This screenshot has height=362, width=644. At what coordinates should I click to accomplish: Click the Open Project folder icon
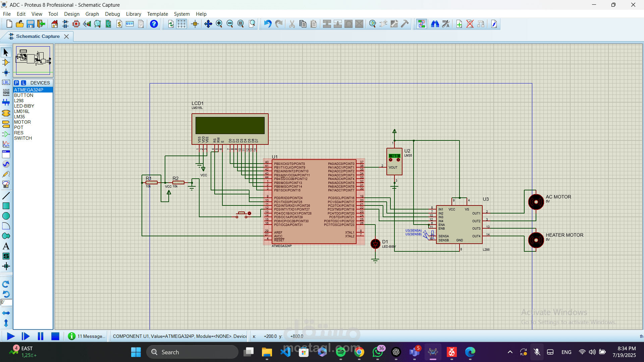(20, 24)
